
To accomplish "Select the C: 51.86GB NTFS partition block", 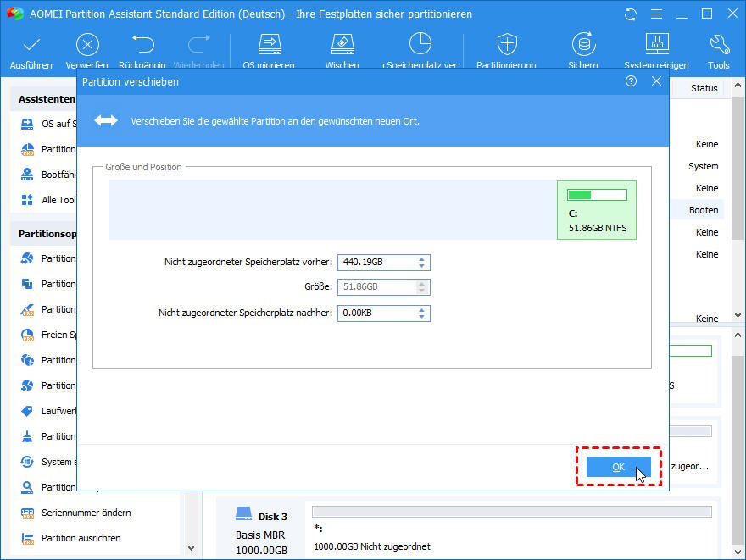I will coord(597,210).
